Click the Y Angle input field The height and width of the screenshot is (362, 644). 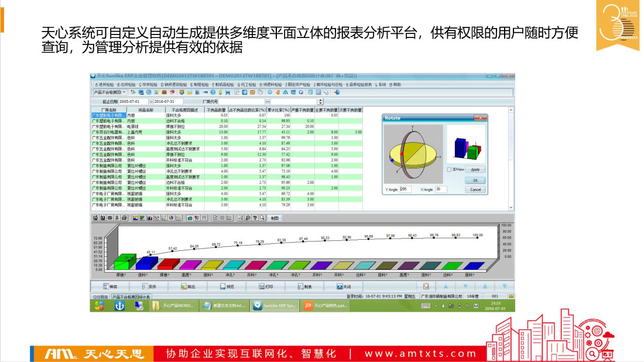click(406, 189)
